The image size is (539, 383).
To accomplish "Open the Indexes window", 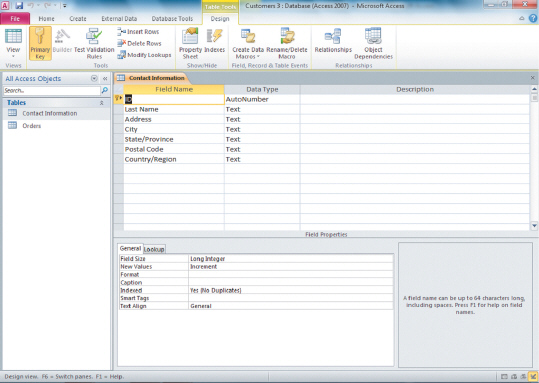I will [214, 41].
